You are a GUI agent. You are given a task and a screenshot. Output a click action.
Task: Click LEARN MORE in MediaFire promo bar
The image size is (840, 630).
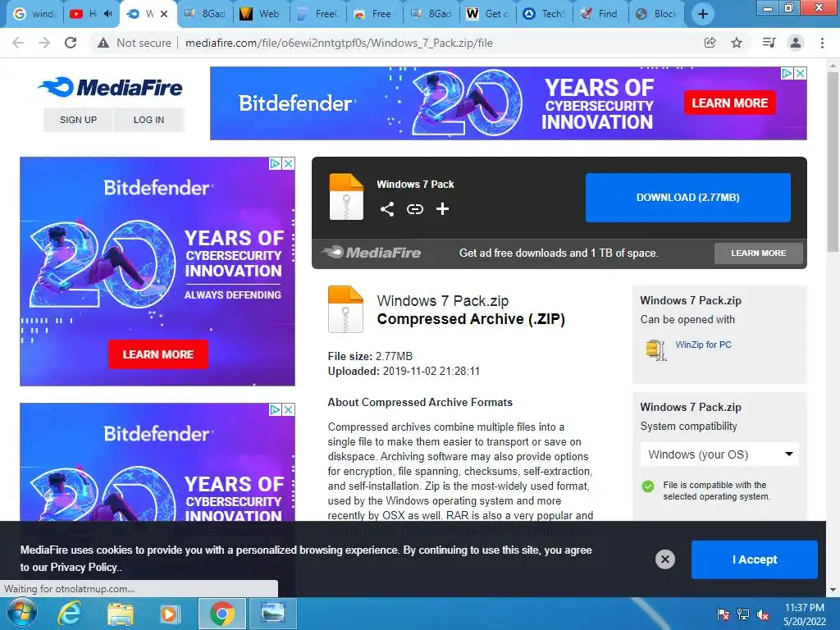759,253
